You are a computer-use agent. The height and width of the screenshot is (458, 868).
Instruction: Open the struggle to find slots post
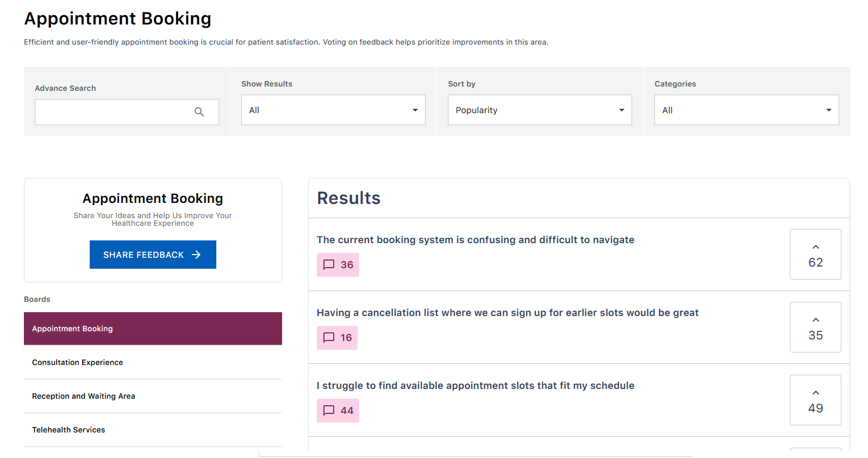tap(476, 386)
